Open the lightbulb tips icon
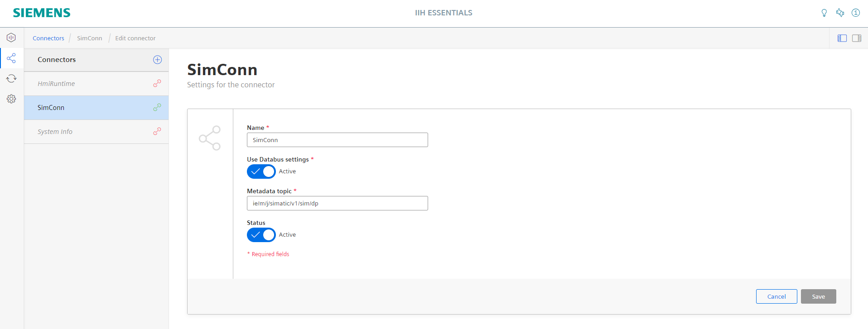868x329 pixels. point(824,13)
